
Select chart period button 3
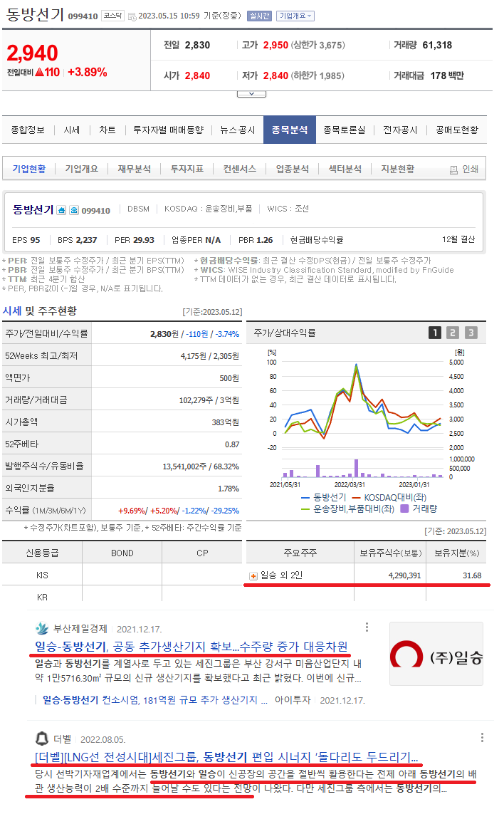pos(471,333)
